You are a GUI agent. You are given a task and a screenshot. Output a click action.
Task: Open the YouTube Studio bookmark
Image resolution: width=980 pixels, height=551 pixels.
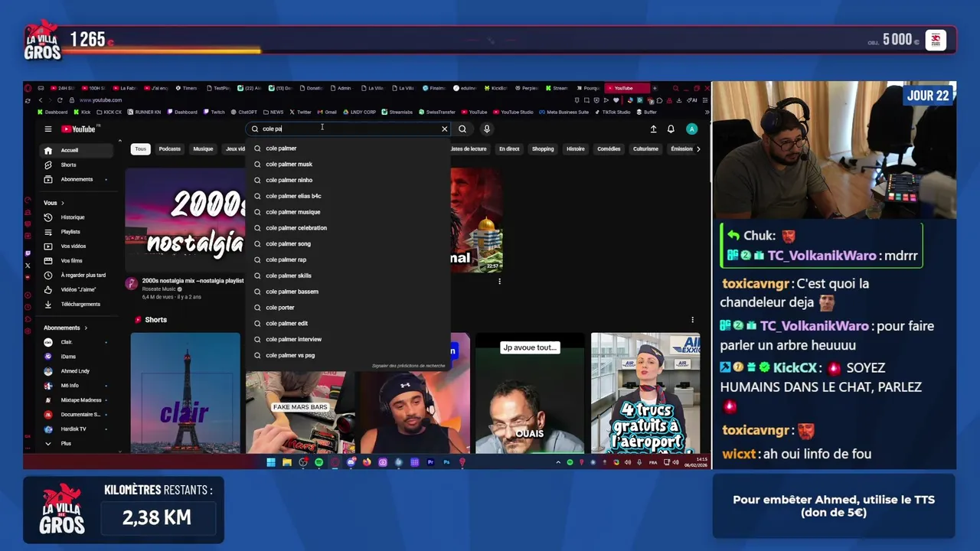(x=513, y=112)
